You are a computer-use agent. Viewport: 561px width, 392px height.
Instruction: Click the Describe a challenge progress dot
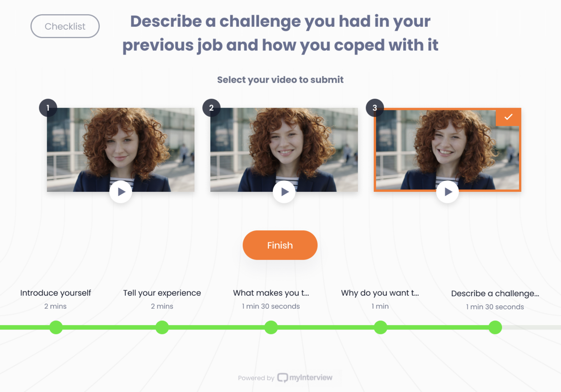495,327
